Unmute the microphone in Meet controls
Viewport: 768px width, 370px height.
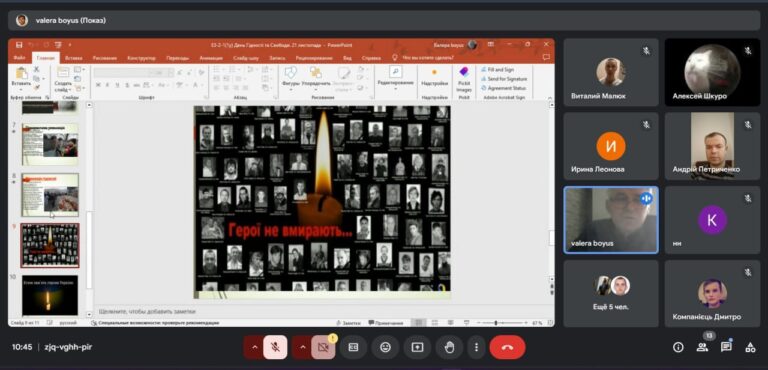pyautogui.click(x=275, y=347)
